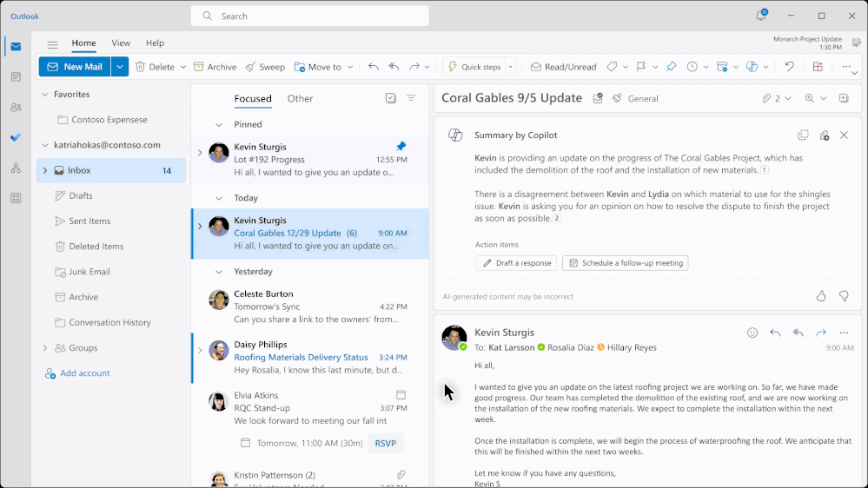Open the notifications bell icon
868x488 pixels.
coord(761,16)
